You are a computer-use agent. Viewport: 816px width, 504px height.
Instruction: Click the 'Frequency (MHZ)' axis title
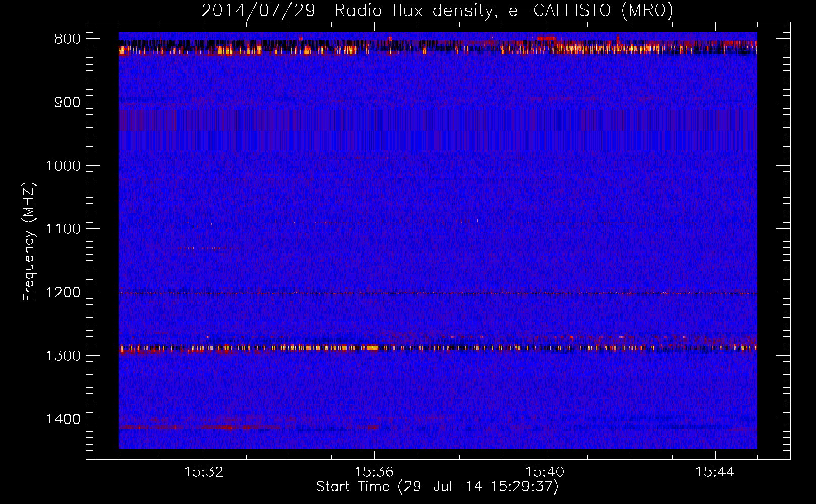29,241
